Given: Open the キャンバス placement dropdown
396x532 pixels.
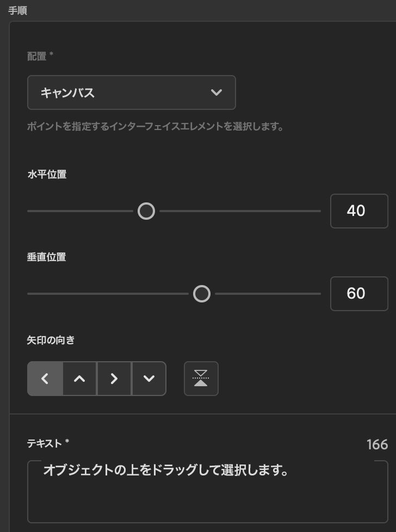Looking at the screenshot, I should [131, 92].
